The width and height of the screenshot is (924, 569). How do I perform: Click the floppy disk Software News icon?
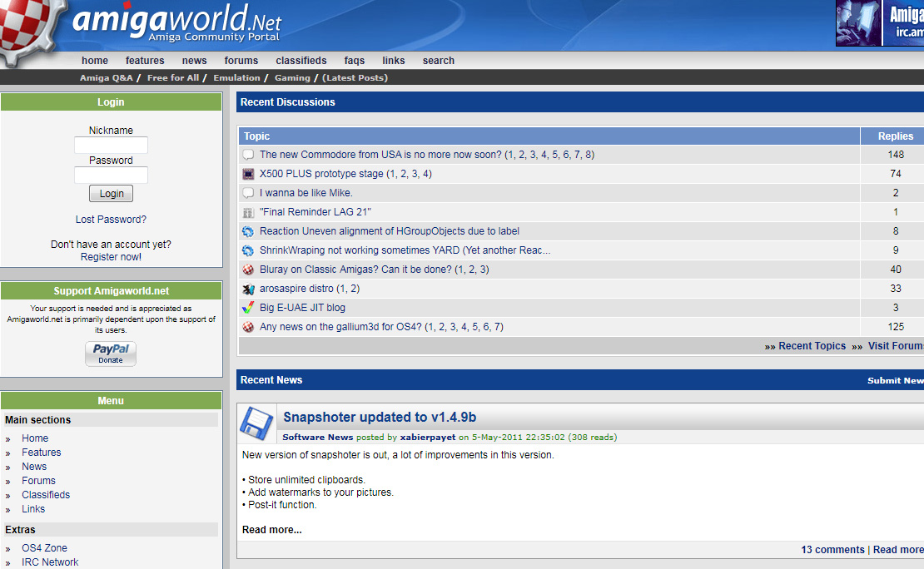[257, 422]
